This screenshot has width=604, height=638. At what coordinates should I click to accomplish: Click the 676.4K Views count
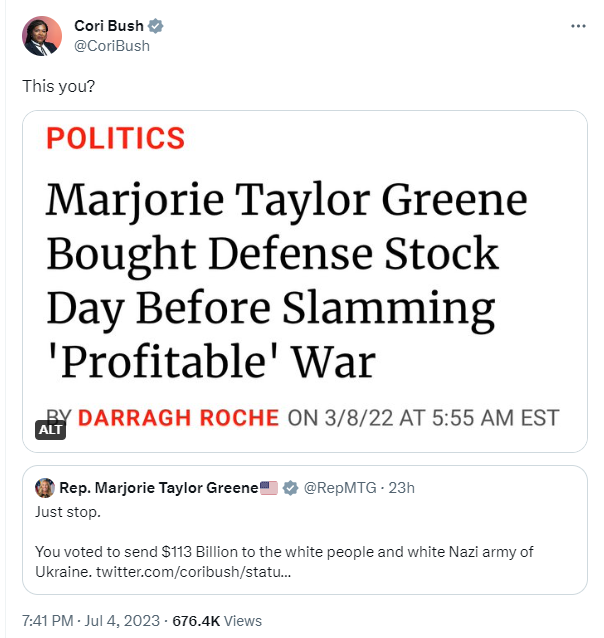click(218, 621)
